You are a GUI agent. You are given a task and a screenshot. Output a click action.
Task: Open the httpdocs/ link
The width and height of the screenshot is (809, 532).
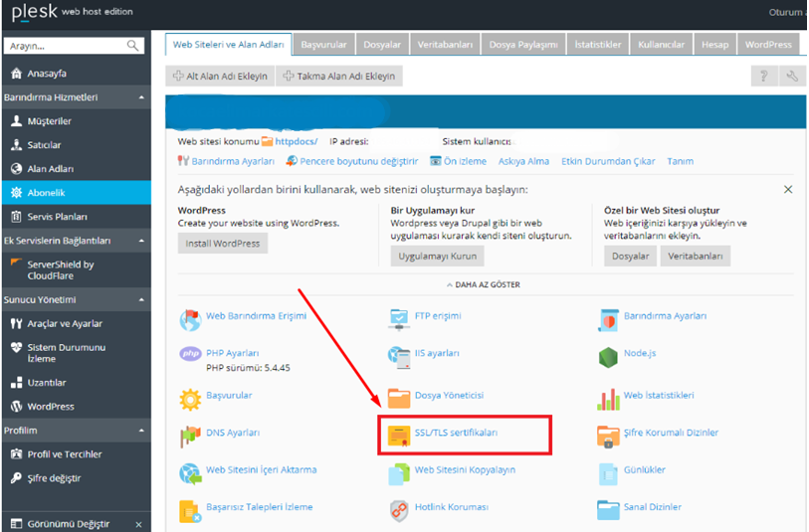pos(296,142)
